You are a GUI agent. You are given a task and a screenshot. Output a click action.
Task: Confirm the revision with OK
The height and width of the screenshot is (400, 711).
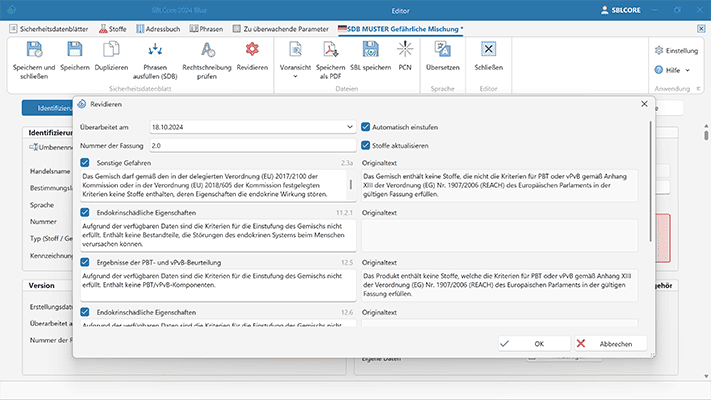click(x=531, y=343)
